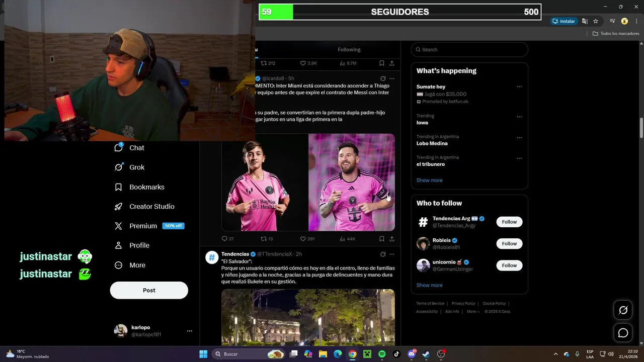Screen dimensions: 644x362
Task: View analytics of tweet with 44K views
Action: (x=347, y=239)
